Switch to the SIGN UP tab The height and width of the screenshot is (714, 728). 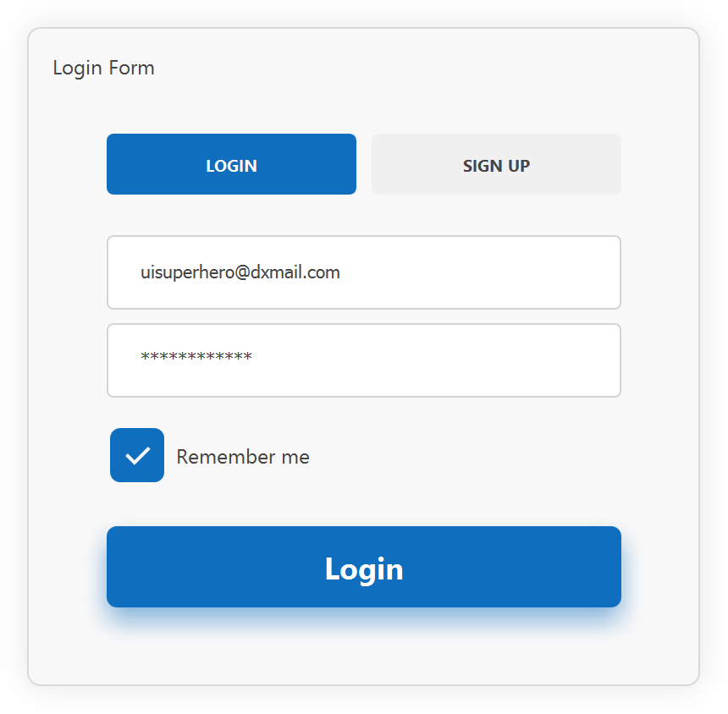click(x=496, y=164)
